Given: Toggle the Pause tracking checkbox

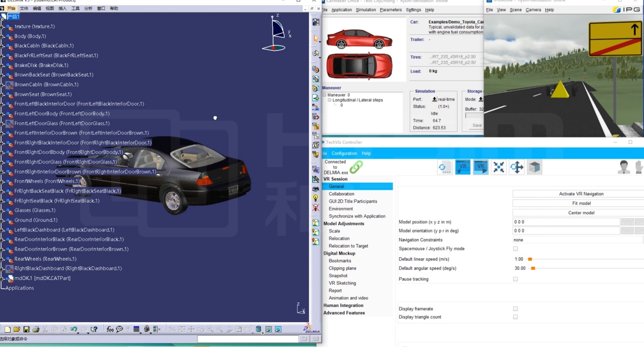Looking at the screenshot, I should pyautogui.click(x=516, y=279).
